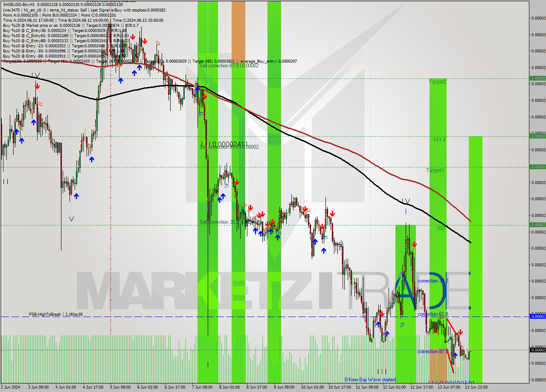This screenshot has height=392, width=546.
Task: Click the '| | | 0.00002411' wave label
Action: [224, 144]
